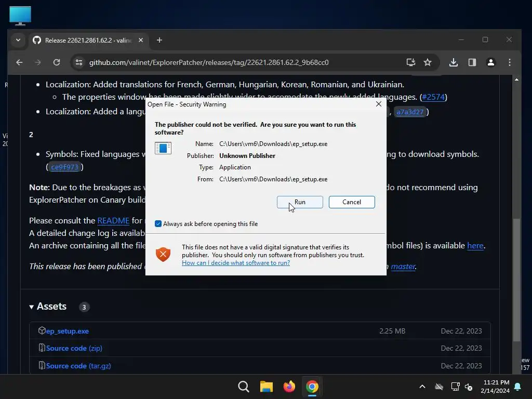Expand the tab search dropdown arrow
Screen dimensions: 532x399
[x=18, y=40]
